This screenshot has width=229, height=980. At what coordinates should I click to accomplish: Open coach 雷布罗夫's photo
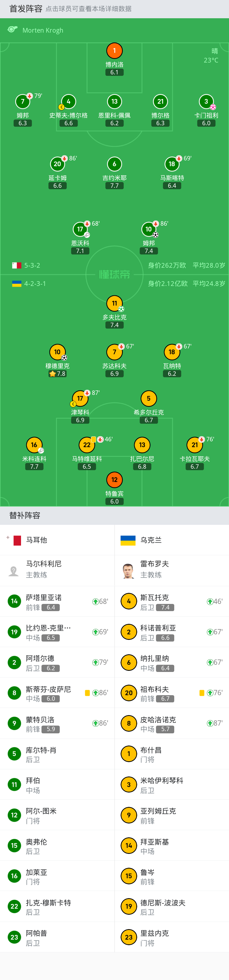(129, 571)
